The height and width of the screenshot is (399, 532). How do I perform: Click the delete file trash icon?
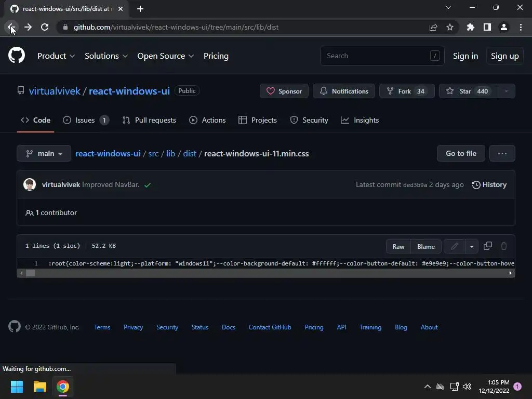coord(504,246)
